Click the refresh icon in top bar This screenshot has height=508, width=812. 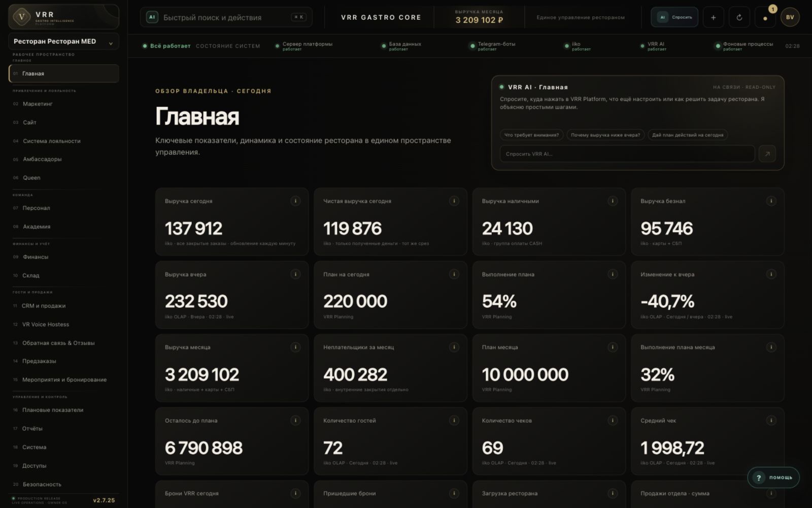[739, 17]
